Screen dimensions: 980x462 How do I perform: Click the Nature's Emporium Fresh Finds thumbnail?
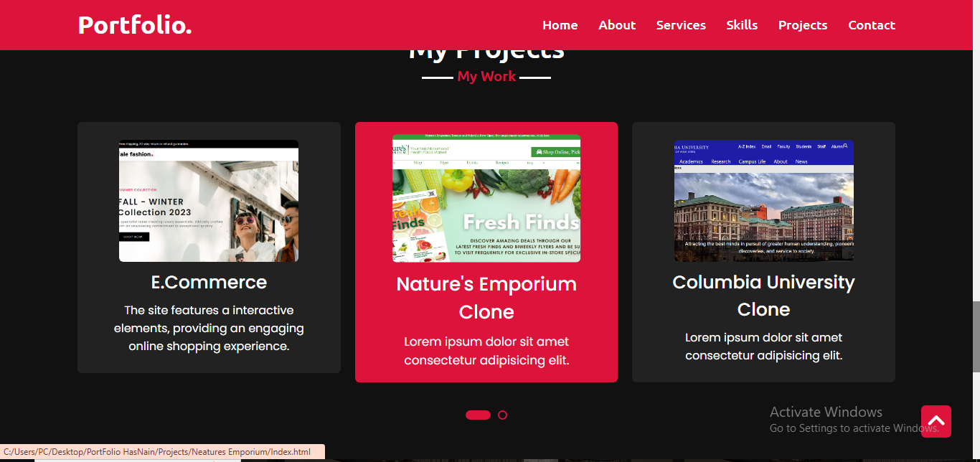coord(486,199)
